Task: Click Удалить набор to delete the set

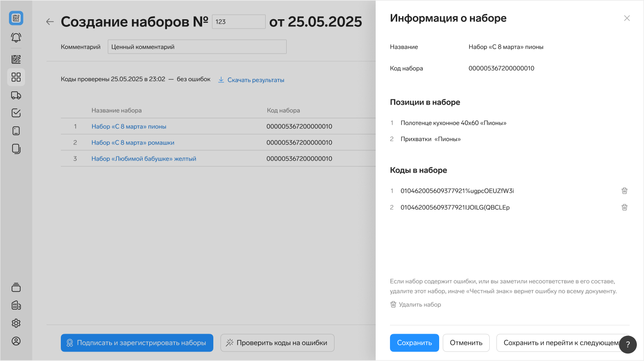Action: coord(415,305)
